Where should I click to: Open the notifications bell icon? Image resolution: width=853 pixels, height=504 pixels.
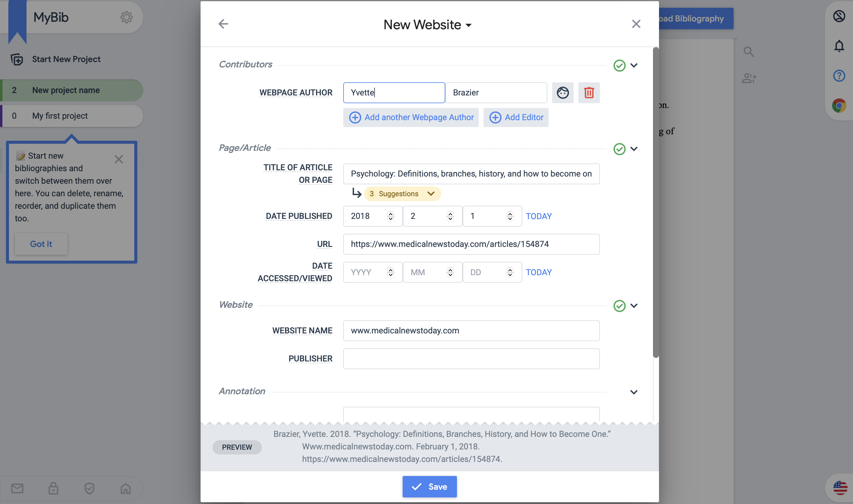pyautogui.click(x=839, y=46)
